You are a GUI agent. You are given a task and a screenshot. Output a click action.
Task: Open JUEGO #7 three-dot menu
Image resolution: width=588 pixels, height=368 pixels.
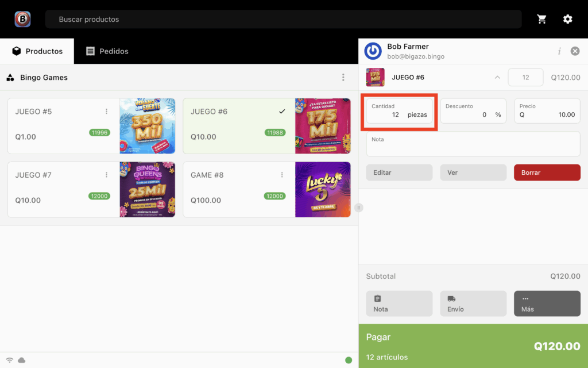click(x=106, y=175)
